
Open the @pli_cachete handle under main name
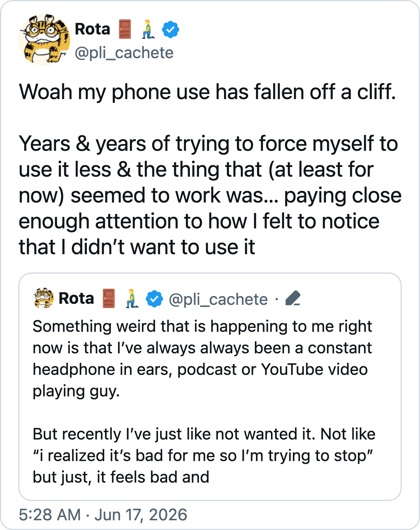coord(124,53)
